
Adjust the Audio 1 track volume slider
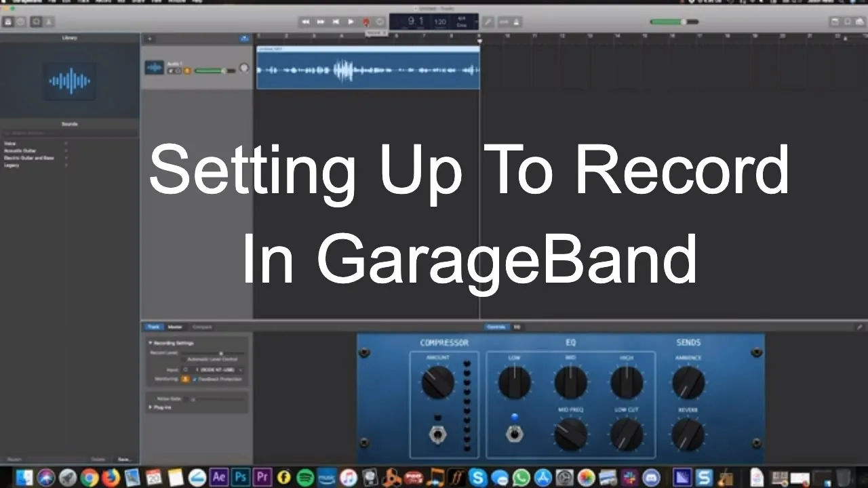[x=214, y=70]
